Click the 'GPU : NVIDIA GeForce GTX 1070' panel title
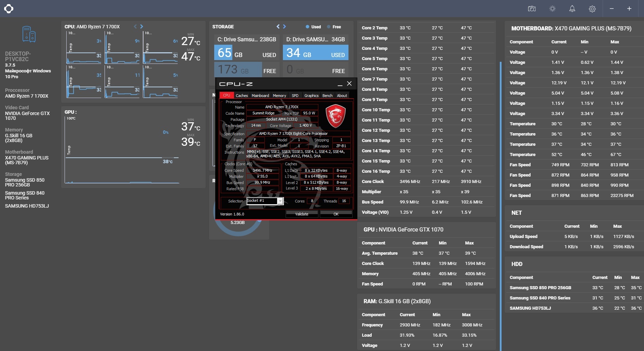 pyautogui.click(x=403, y=230)
